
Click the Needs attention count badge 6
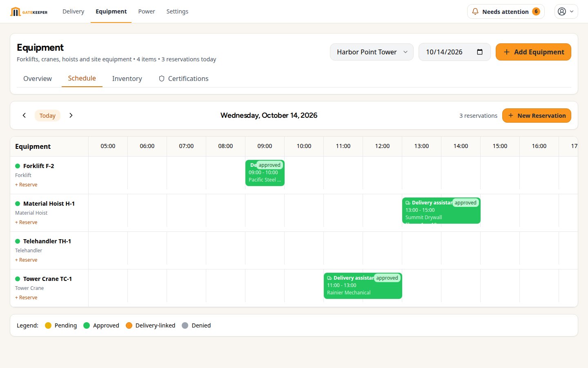pos(536,11)
